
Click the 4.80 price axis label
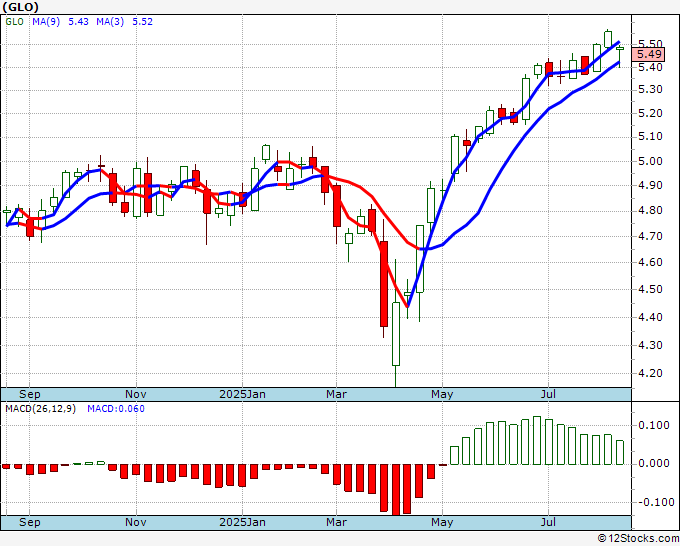click(650, 211)
